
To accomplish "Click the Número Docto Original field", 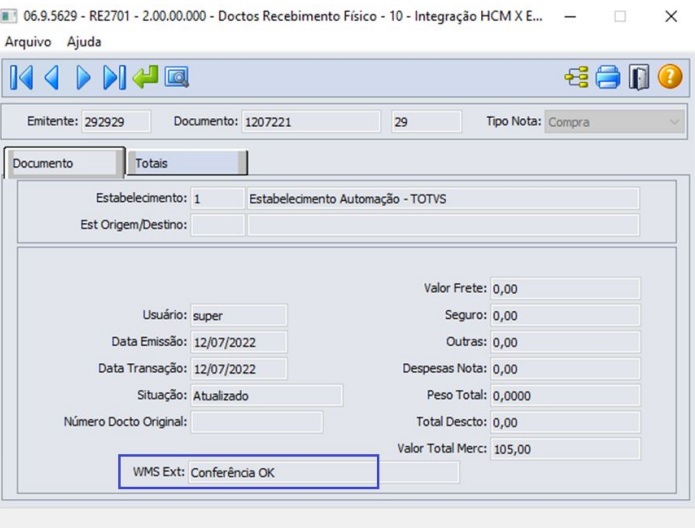I will coord(257,422).
